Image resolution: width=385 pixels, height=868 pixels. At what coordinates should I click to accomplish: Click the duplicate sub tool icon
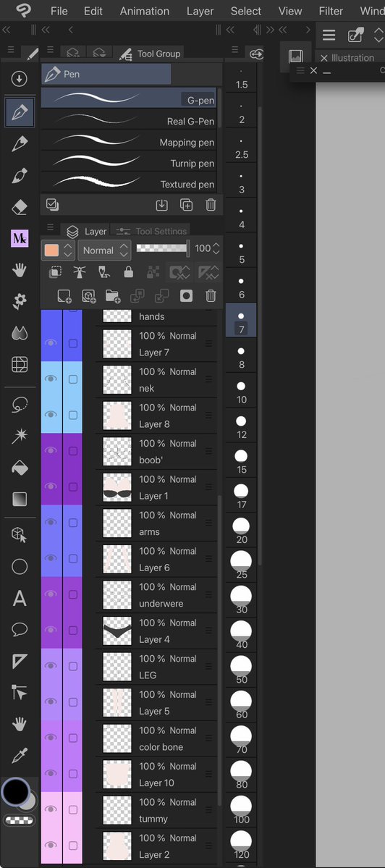[x=187, y=205]
